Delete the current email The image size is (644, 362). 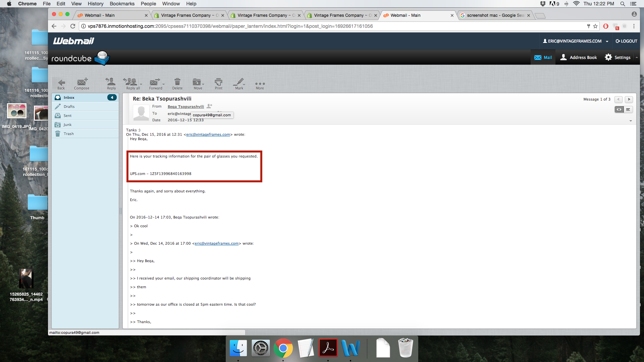pyautogui.click(x=177, y=84)
